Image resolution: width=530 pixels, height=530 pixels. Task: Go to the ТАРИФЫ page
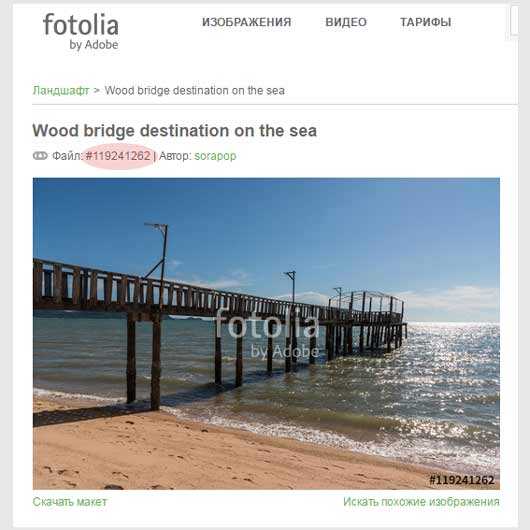(x=426, y=22)
